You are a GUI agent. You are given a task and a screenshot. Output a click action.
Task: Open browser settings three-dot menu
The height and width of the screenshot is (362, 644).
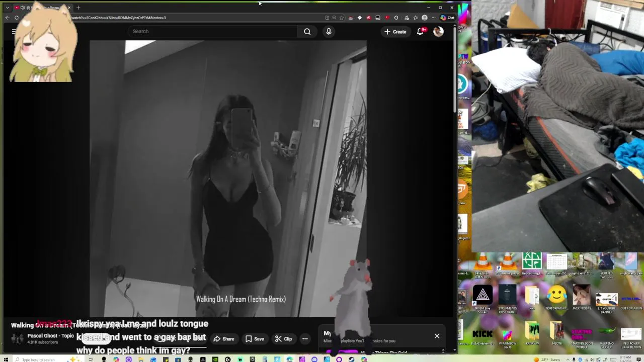click(x=433, y=18)
